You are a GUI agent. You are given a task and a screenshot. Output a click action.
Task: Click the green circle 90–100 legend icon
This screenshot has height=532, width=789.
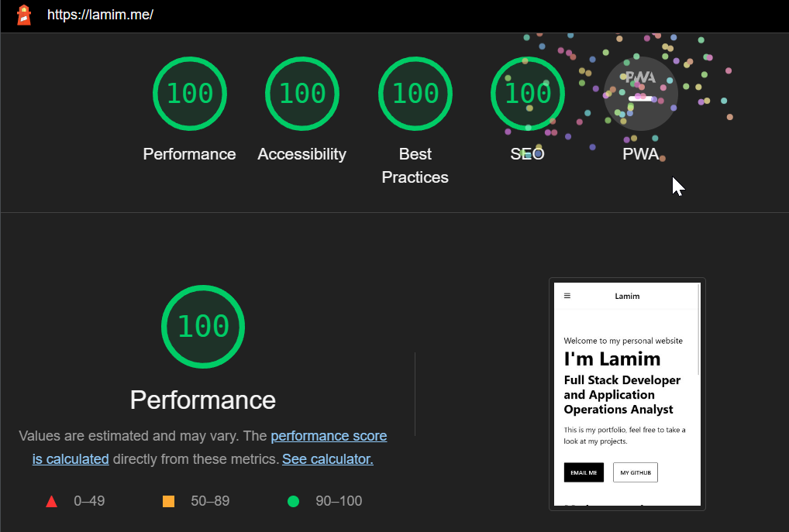tap(294, 501)
